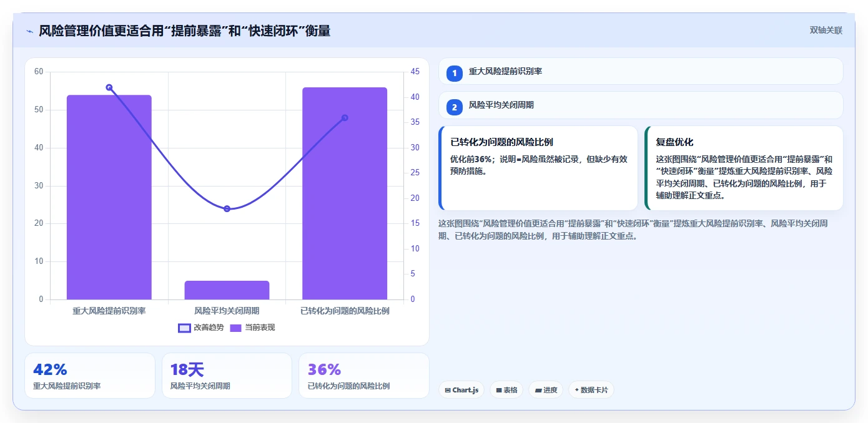868x423 pixels.
Task: Click the summary paragraph below the cards
Action: pos(633,230)
